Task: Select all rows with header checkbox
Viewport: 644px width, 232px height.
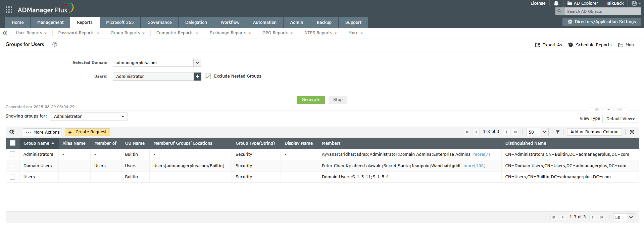Action: (12, 143)
